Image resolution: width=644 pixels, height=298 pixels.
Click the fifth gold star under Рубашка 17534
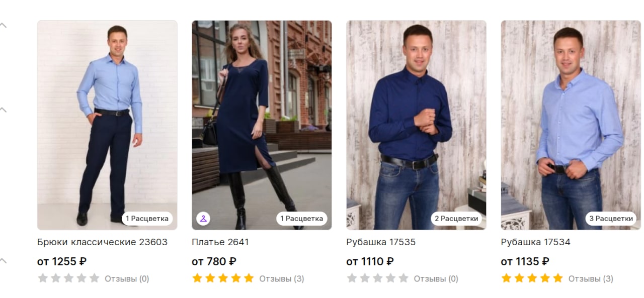pyautogui.click(x=558, y=278)
